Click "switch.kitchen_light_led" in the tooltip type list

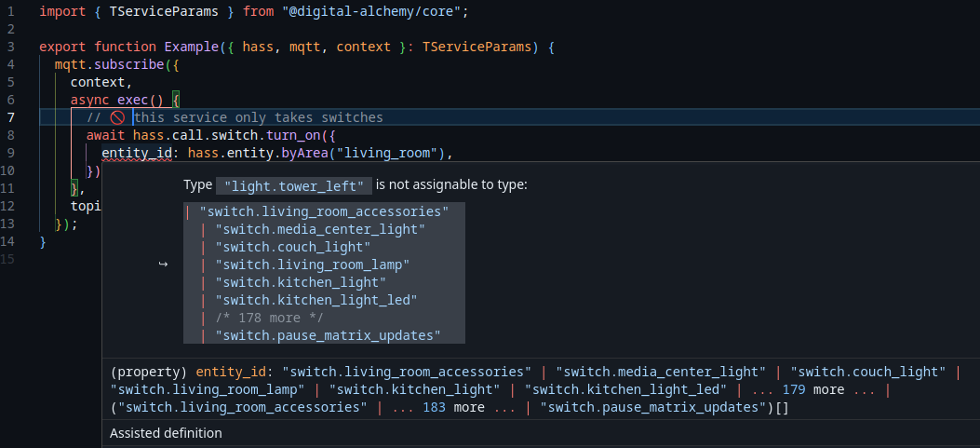[x=315, y=300]
